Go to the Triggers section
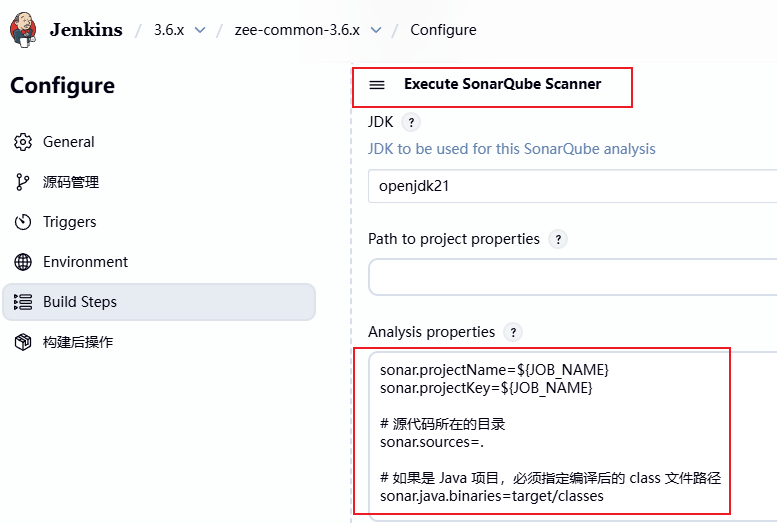The height and width of the screenshot is (523, 777). click(x=69, y=222)
